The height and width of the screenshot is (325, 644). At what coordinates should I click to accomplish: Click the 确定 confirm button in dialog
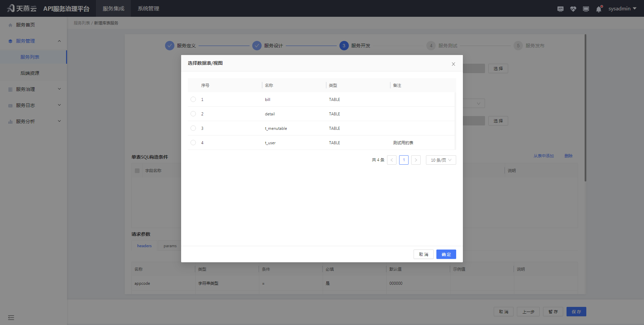pos(446,254)
